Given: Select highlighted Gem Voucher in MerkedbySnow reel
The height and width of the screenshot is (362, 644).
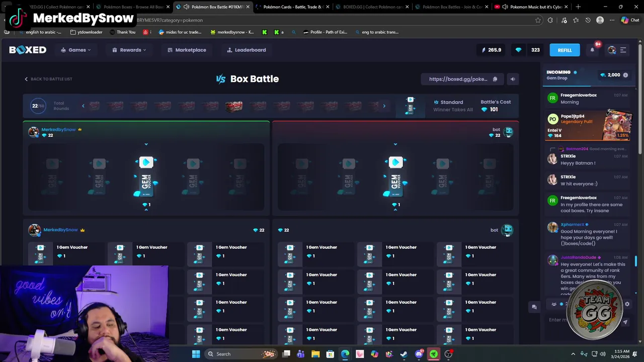Looking at the screenshot, I should click(146, 177).
